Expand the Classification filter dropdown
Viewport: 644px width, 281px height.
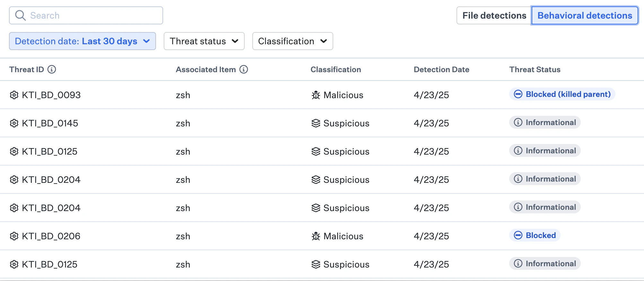point(293,41)
